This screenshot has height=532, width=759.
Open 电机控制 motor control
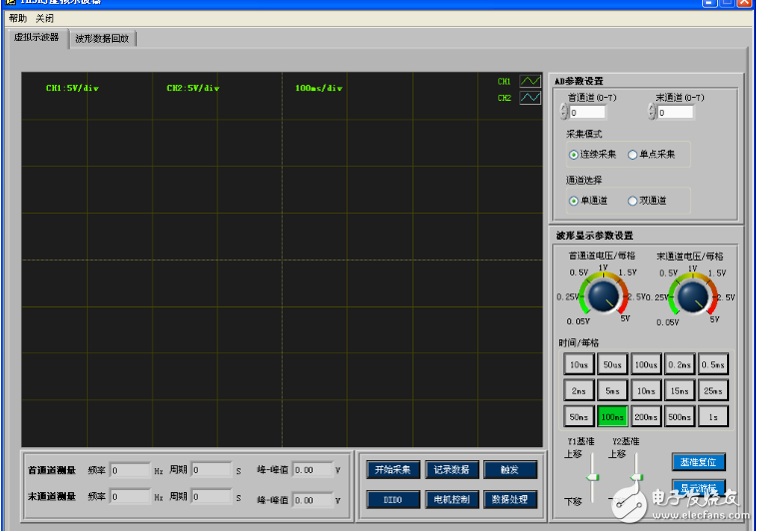click(451, 499)
